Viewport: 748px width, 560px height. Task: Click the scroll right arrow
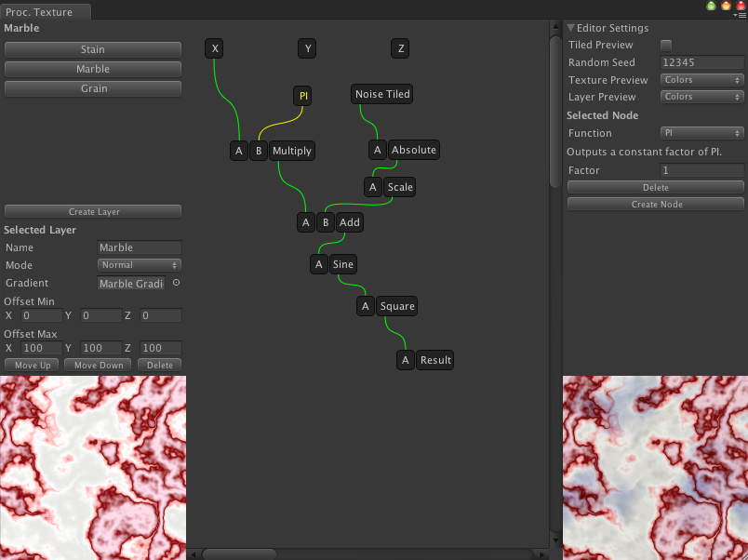pyautogui.click(x=541, y=554)
